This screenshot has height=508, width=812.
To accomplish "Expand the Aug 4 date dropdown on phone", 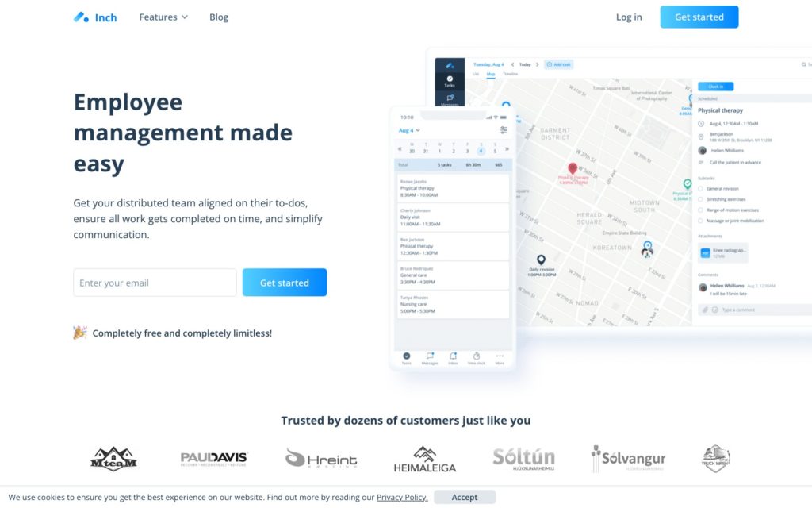I will (409, 130).
